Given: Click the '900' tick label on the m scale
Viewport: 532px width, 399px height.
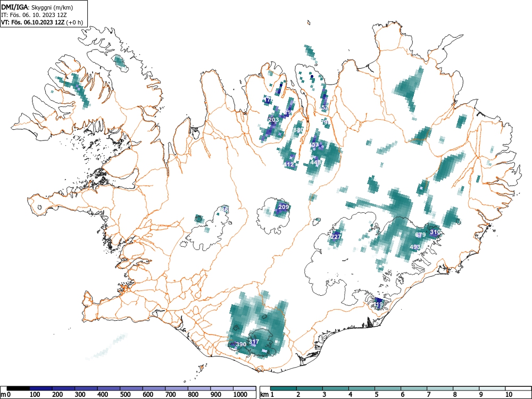Looking at the screenshot, I should coord(216,395).
